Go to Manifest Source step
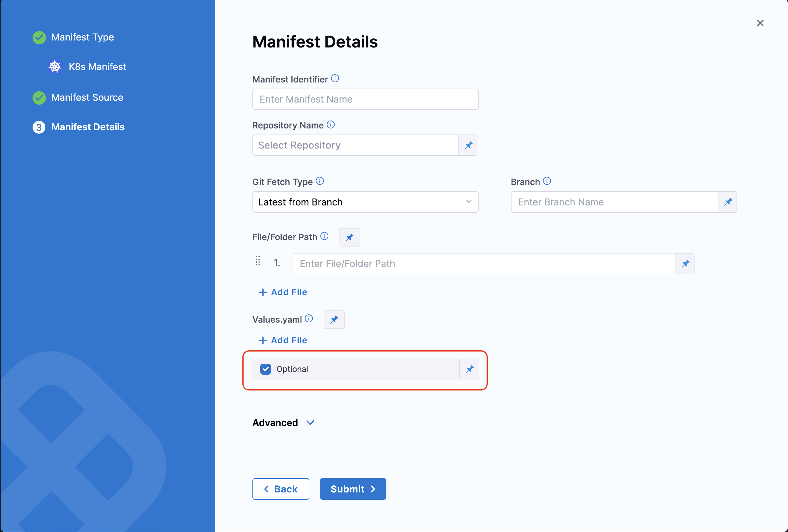The image size is (788, 532). click(87, 98)
